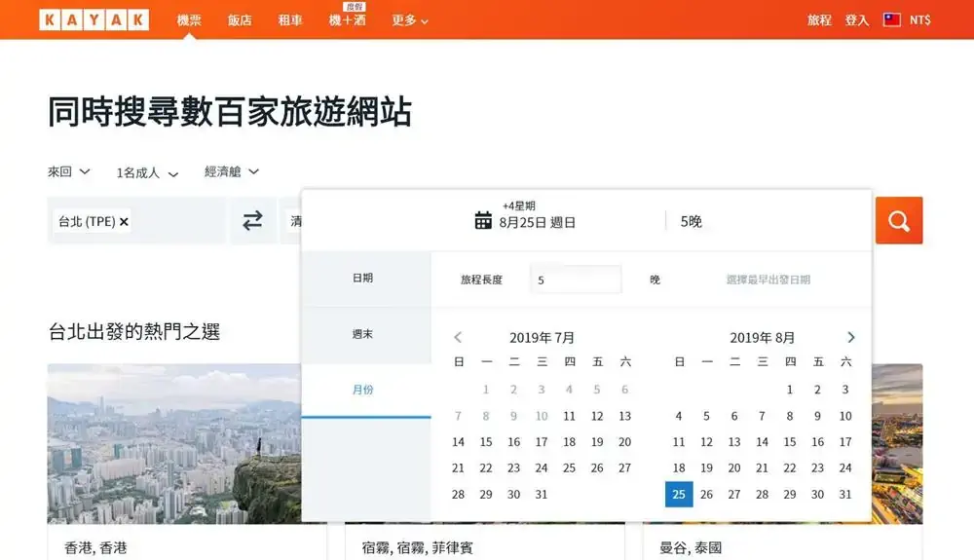Click the 旅程長度 number input field
The width and height of the screenshot is (974, 560).
click(x=576, y=280)
